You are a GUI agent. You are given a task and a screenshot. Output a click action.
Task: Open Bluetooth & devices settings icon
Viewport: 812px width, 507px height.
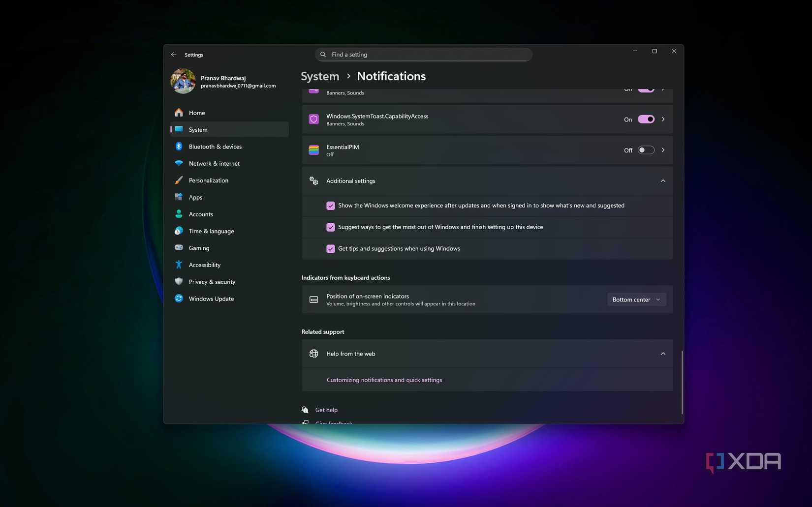178,146
